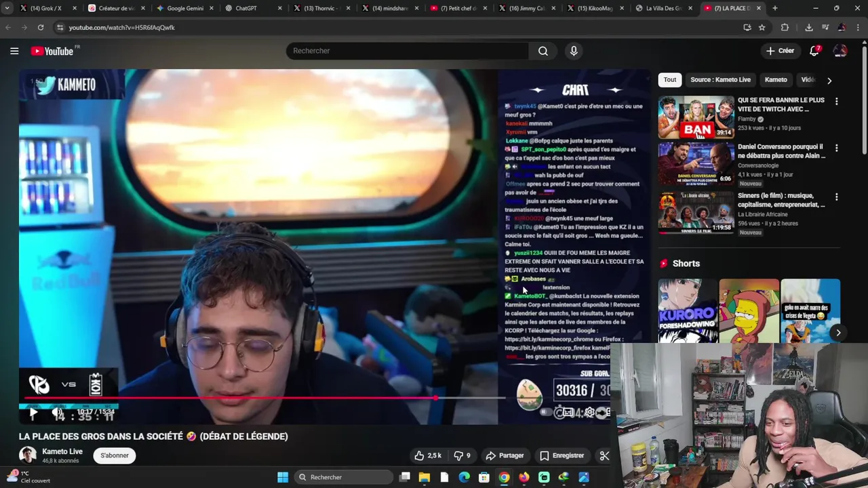Open YouTube notifications bell
Image resolution: width=868 pixels, height=488 pixels.
point(814,51)
